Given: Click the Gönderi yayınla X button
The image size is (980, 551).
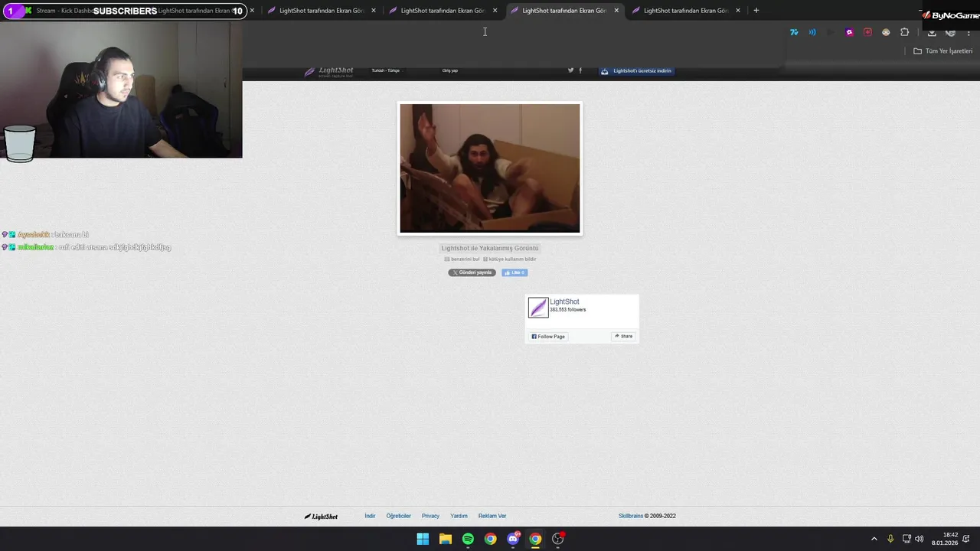Looking at the screenshot, I should [x=472, y=272].
